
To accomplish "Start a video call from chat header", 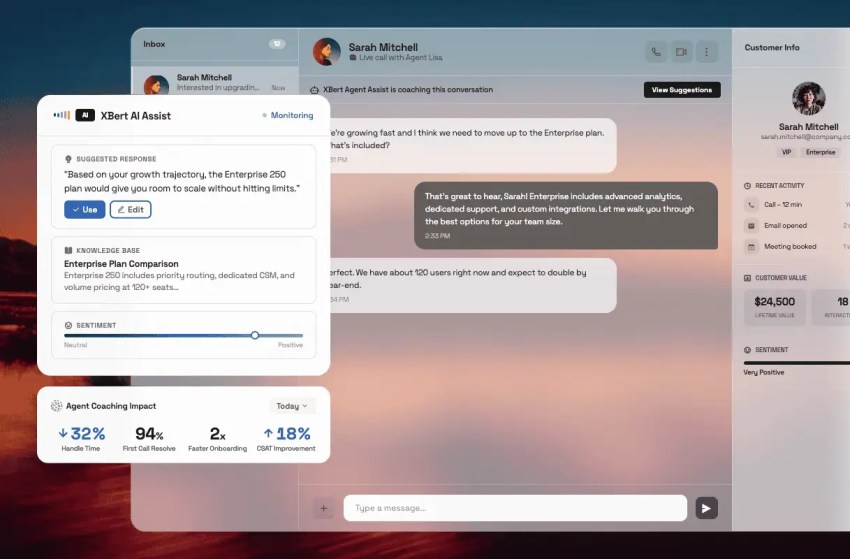I will tap(681, 52).
